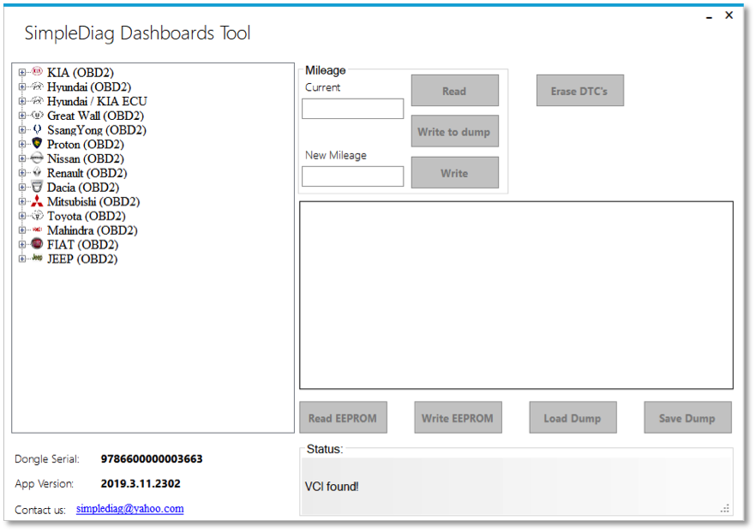Expand the Great Wall (OBD2) node
The width and height of the screenshot is (756, 532).
coord(22,116)
